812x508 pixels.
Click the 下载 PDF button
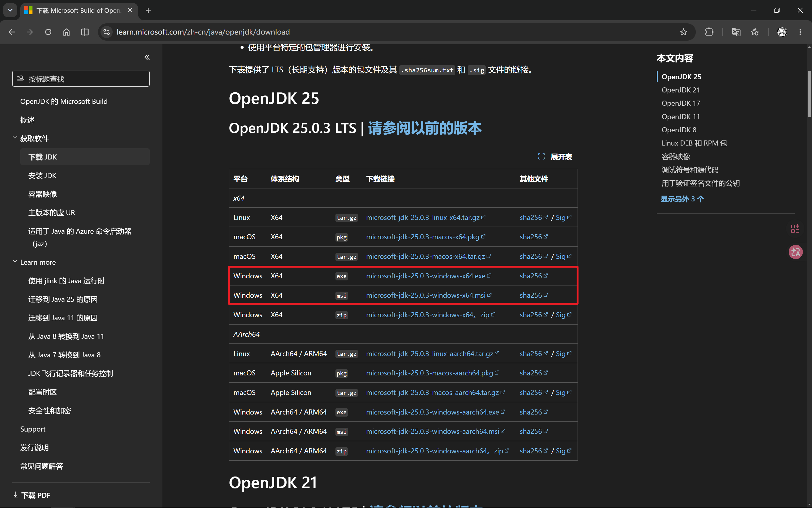point(32,495)
